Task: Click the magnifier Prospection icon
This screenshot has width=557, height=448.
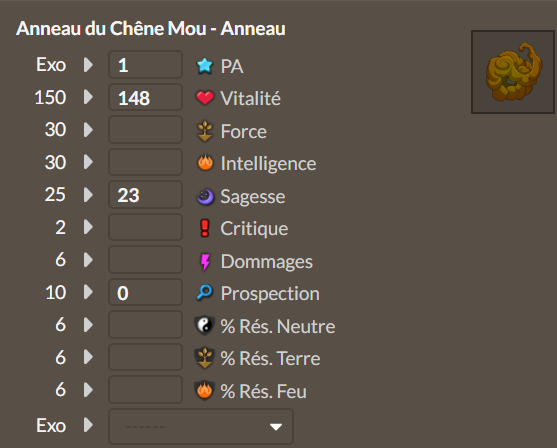Action: coord(205,293)
